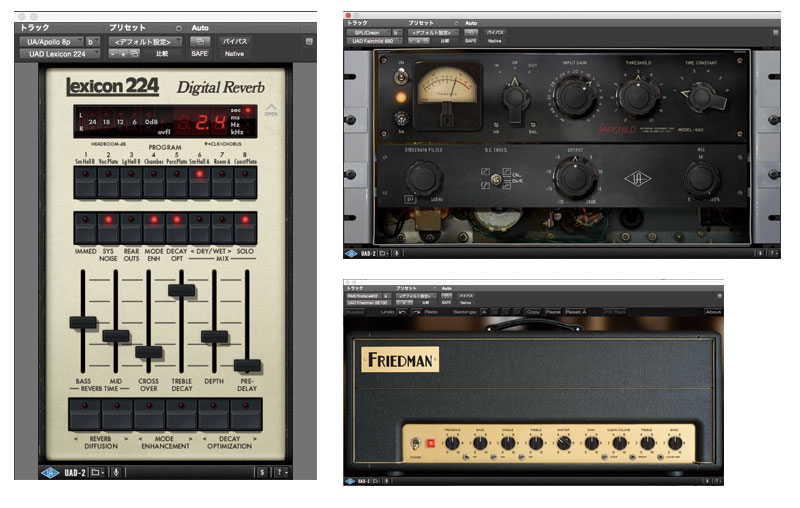Click the MID reverb time fader

tap(116, 336)
